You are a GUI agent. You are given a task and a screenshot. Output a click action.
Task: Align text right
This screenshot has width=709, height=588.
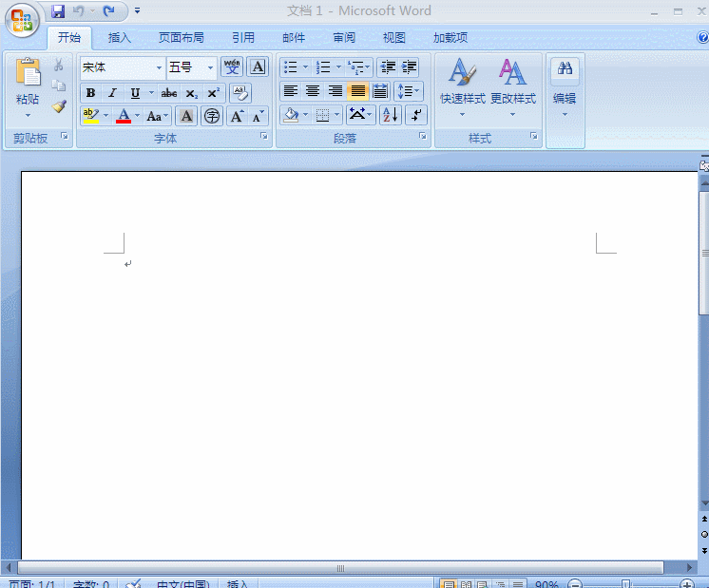pos(335,91)
